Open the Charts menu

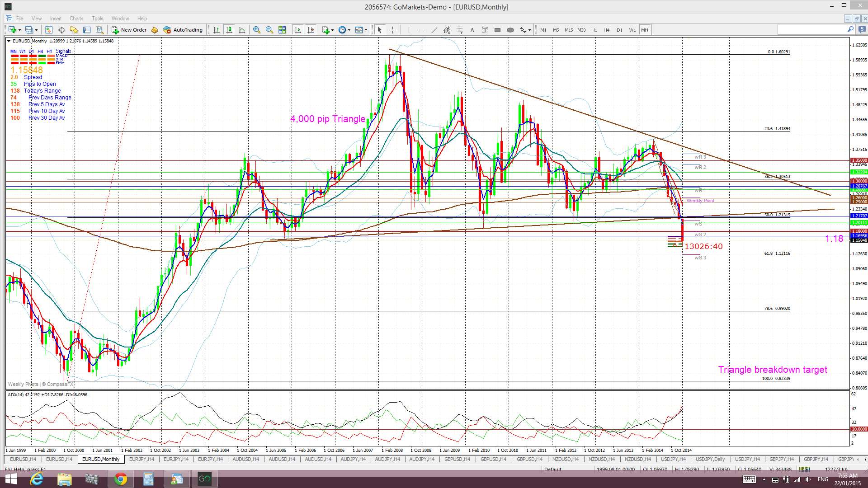pos(76,19)
